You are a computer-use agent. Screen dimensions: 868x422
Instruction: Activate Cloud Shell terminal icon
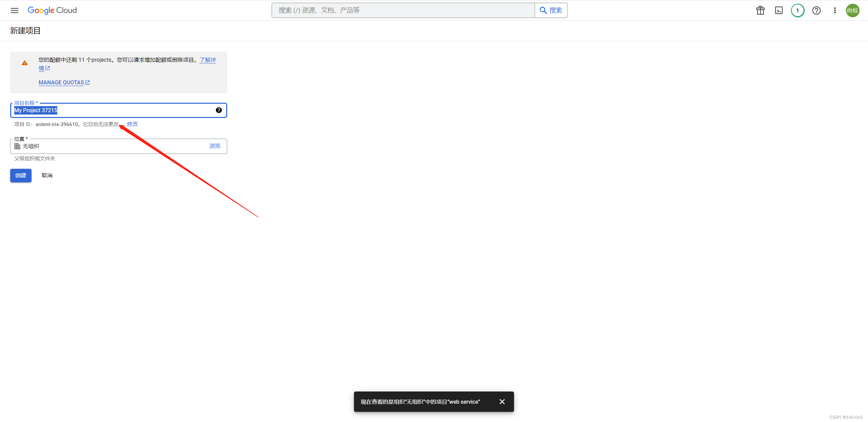pyautogui.click(x=779, y=11)
